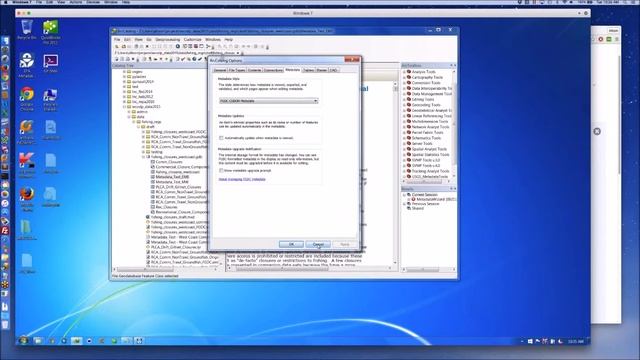The image size is (640, 360).
Task: Open Cartography Tools toolbox icon
Action: click(409, 77)
